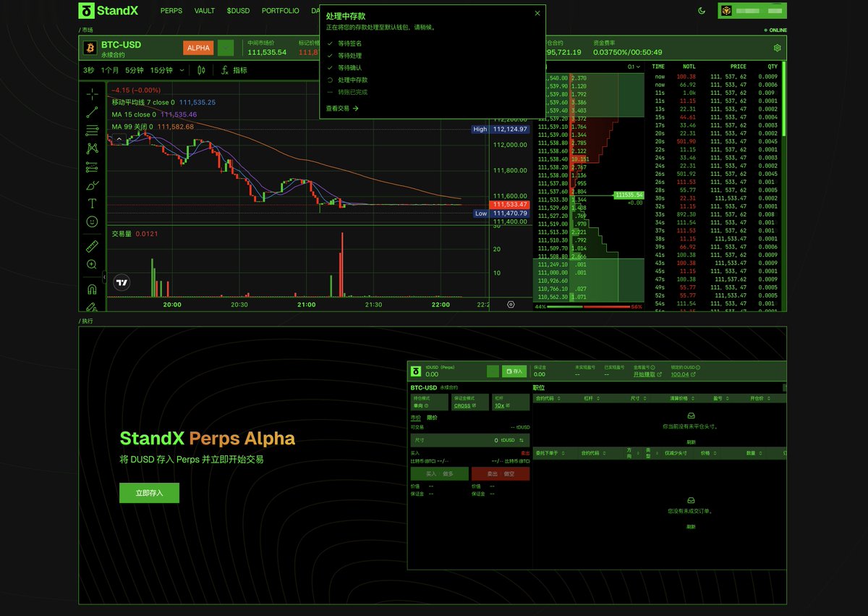Screen dimensions: 868x616
Task: Open the green dropdown beside ALPHA
Action: click(226, 48)
